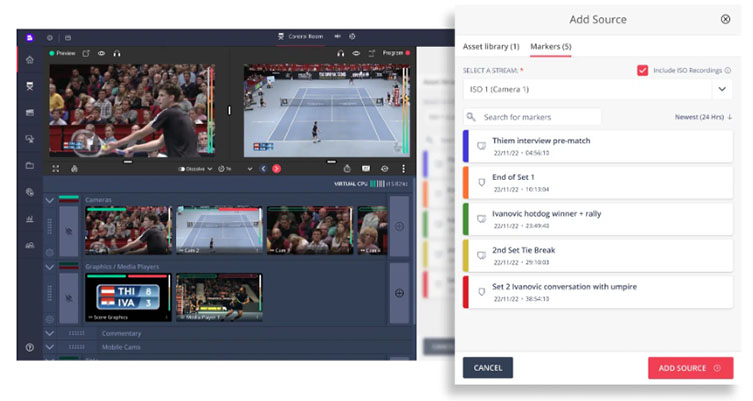Select Ivanovic hotdog winner + rally marker
The height and width of the screenshot is (401, 753).
(598, 219)
